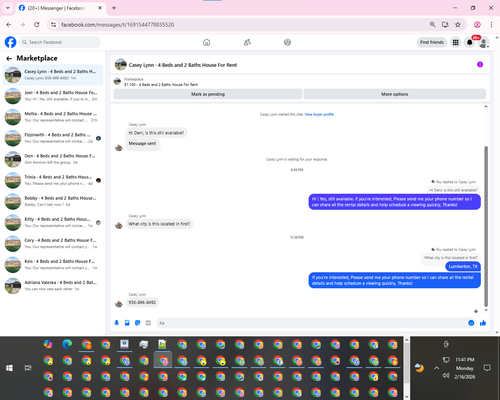Open the Bobby conversation in the list

pos(53,201)
